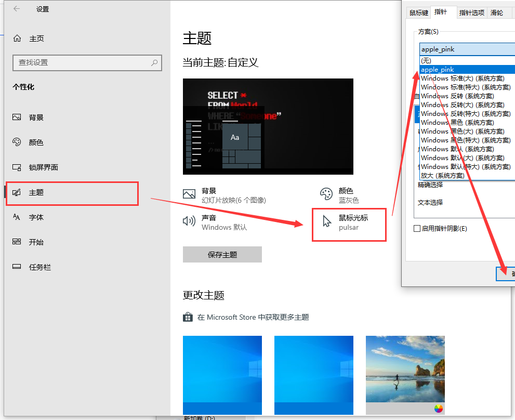The height and width of the screenshot is (420, 515).
Task: Click the back arrow in Settings
Action: [17, 9]
